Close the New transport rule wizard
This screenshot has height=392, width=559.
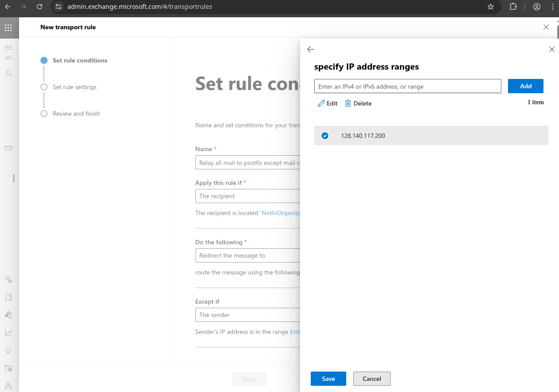[x=546, y=27]
